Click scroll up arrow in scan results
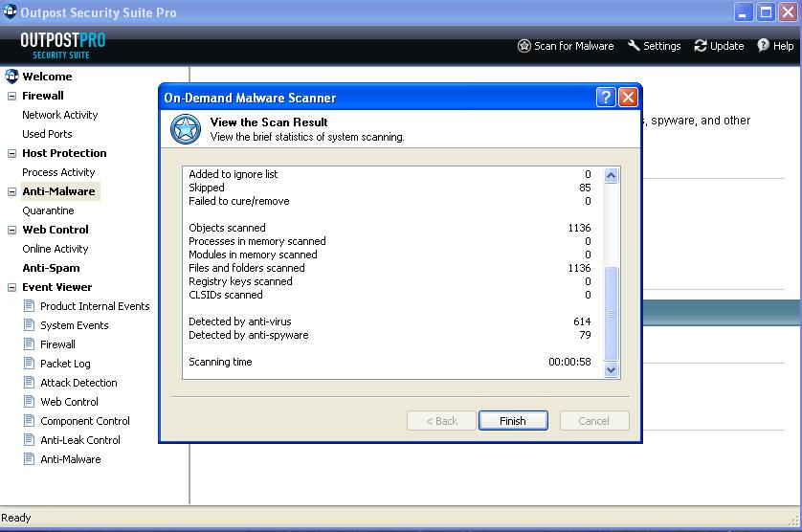The image size is (802, 532). pyautogui.click(x=611, y=175)
